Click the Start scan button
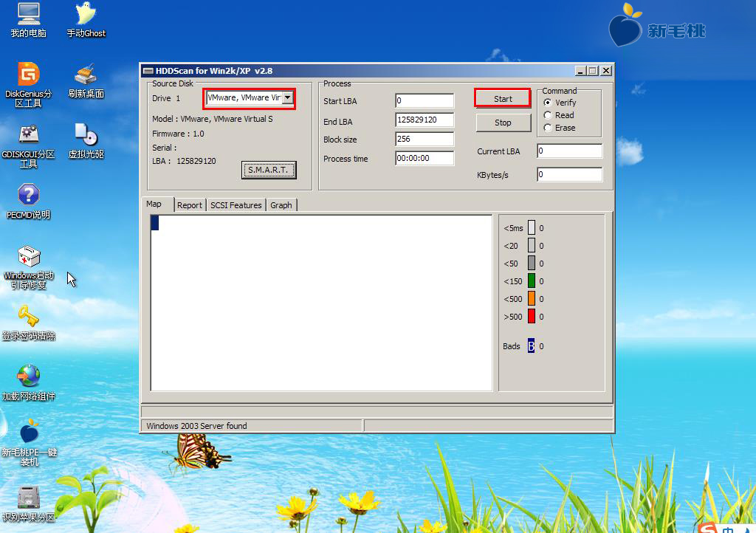756x533 pixels. (503, 99)
